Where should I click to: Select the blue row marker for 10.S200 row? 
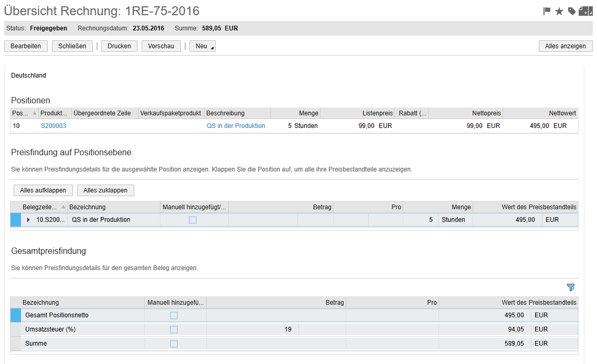[16, 220]
